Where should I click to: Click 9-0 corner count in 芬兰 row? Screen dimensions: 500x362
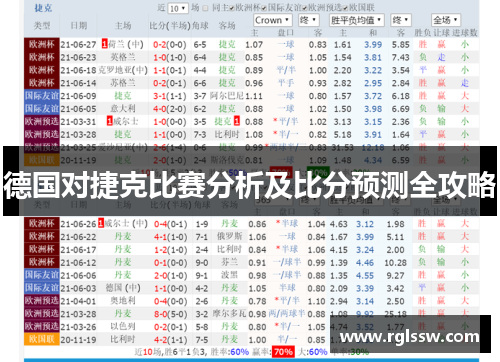point(202,263)
